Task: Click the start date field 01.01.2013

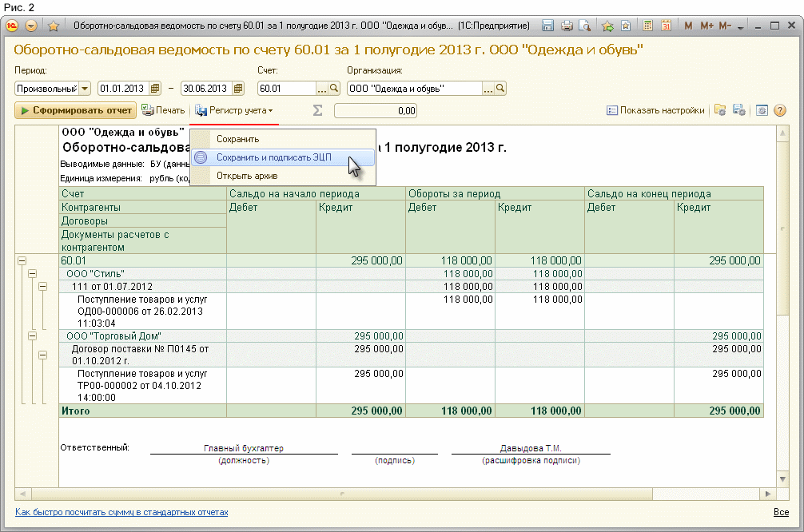Action: coord(123,89)
